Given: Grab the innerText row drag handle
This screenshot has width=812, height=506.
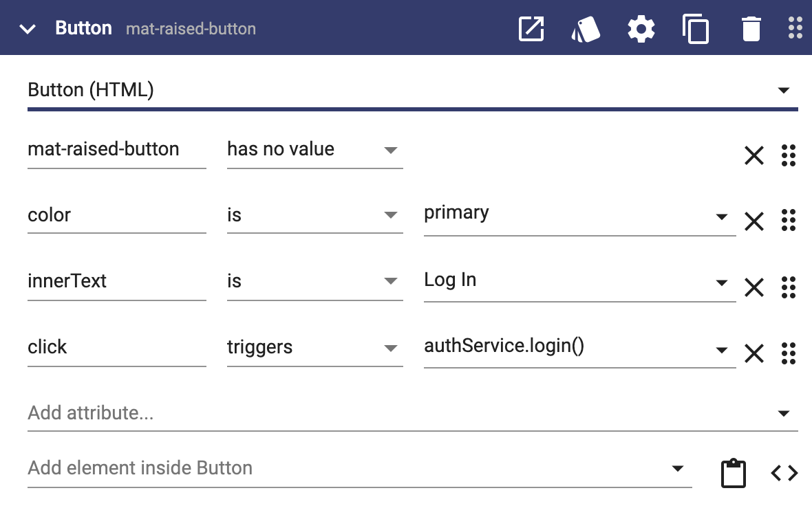Looking at the screenshot, I should pos(788,287).
